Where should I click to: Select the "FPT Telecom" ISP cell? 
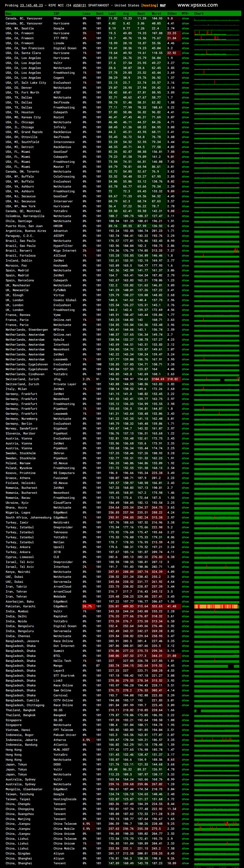[x=63, y=730]
